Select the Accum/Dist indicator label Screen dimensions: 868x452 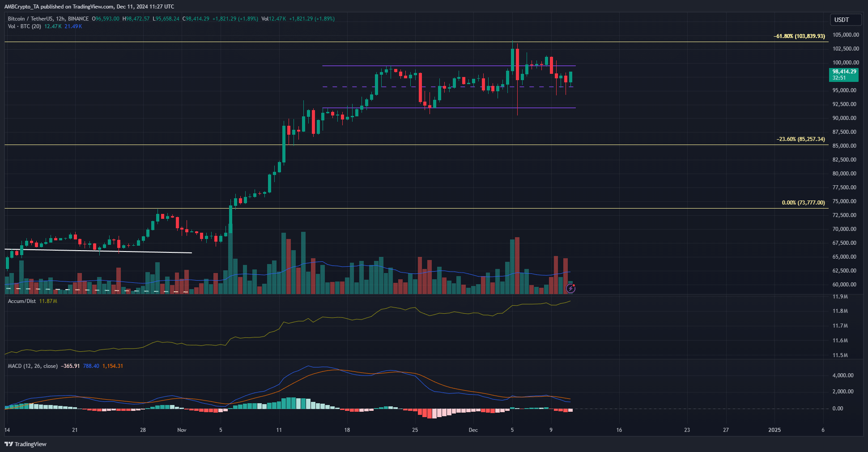click(x=22, y=301)
